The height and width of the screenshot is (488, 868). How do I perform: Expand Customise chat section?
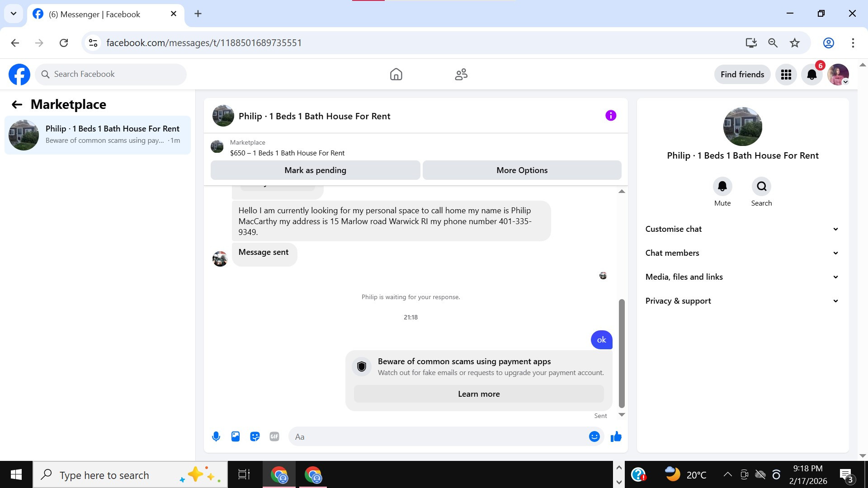(742, 229)
